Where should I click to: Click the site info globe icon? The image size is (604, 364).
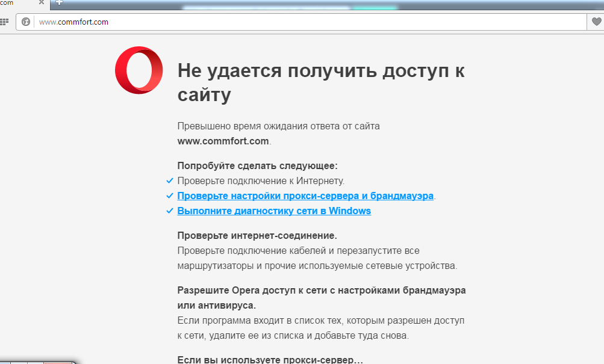[x=25, y=22]
